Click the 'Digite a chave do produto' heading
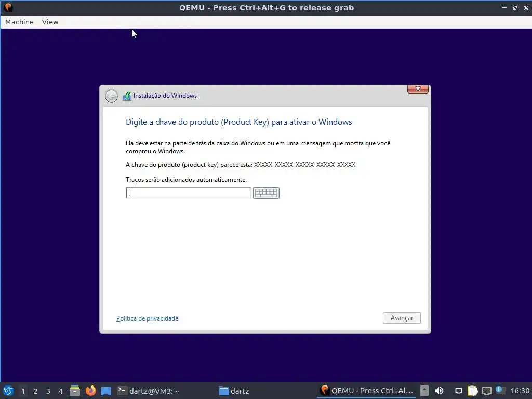This screenshot has height=399, width=532. click(x=239, y=122)
